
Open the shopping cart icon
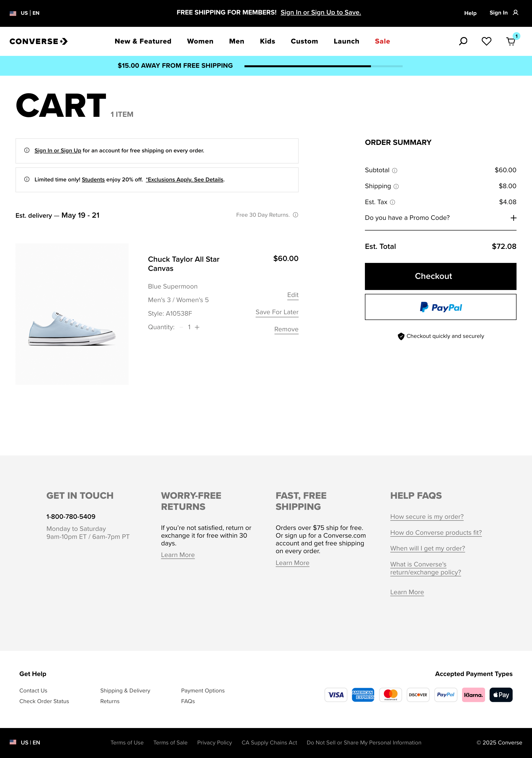pos(510,42)
